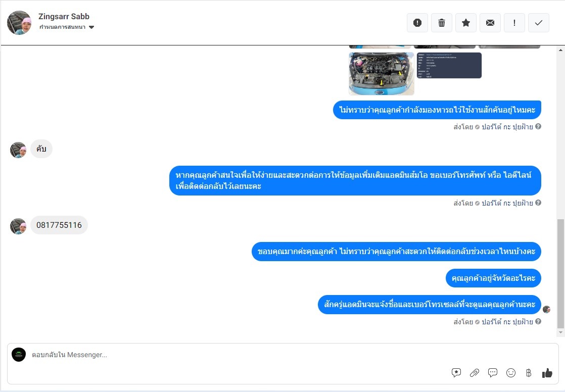The height and width of the screenshot is (392, 565).
Task: Mark conversation as spam icon
Action: [417, 23]
